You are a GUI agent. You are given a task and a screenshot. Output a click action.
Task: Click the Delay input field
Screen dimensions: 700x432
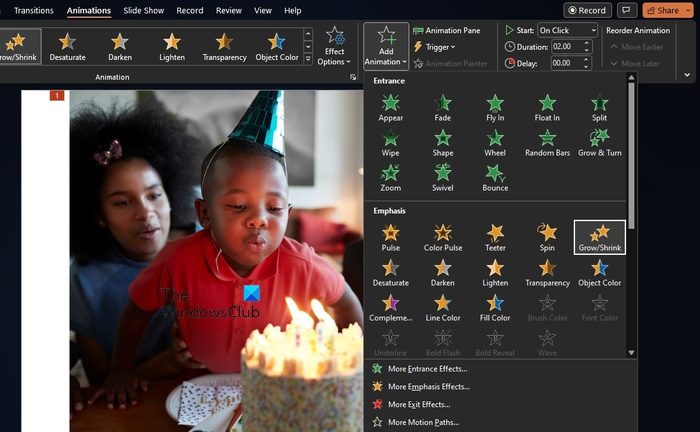(567, 63)
